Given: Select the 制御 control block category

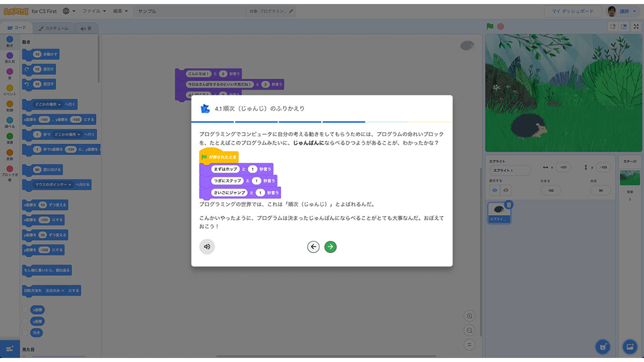Looking at the screenshot, I should pos(10,107).
